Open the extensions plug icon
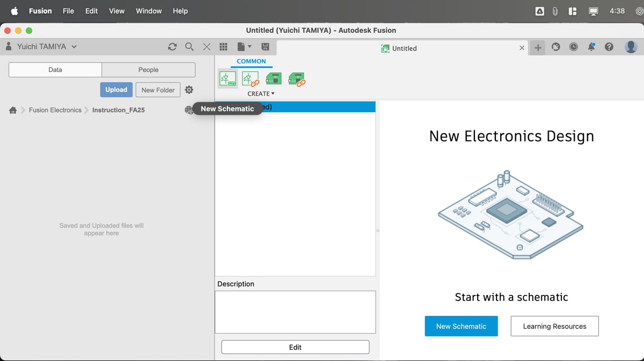 click(x=556, y=47)
